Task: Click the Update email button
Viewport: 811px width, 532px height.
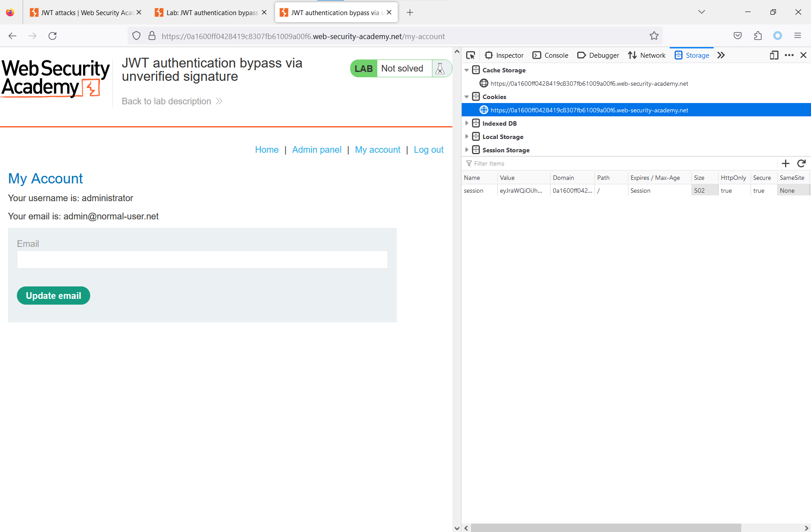Action: coord(53,296)
